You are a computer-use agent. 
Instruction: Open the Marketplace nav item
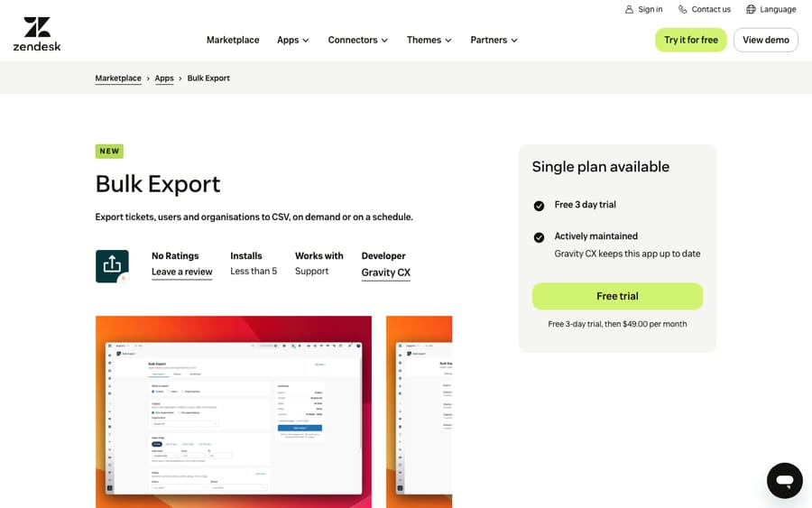tap(233, 40)
